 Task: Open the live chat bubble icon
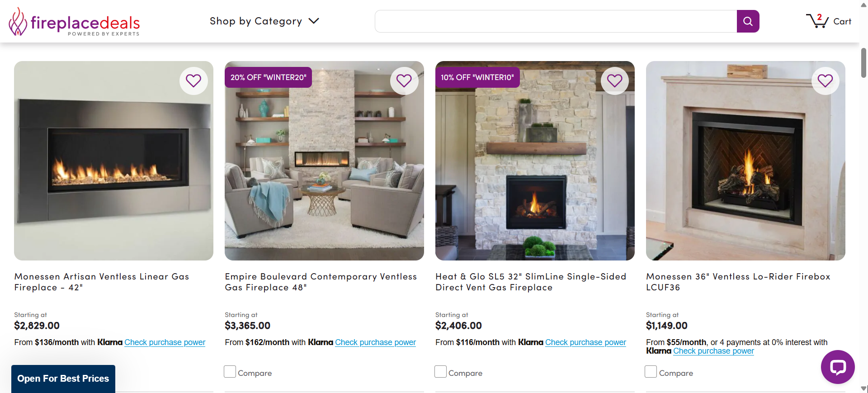click(838, 367)
